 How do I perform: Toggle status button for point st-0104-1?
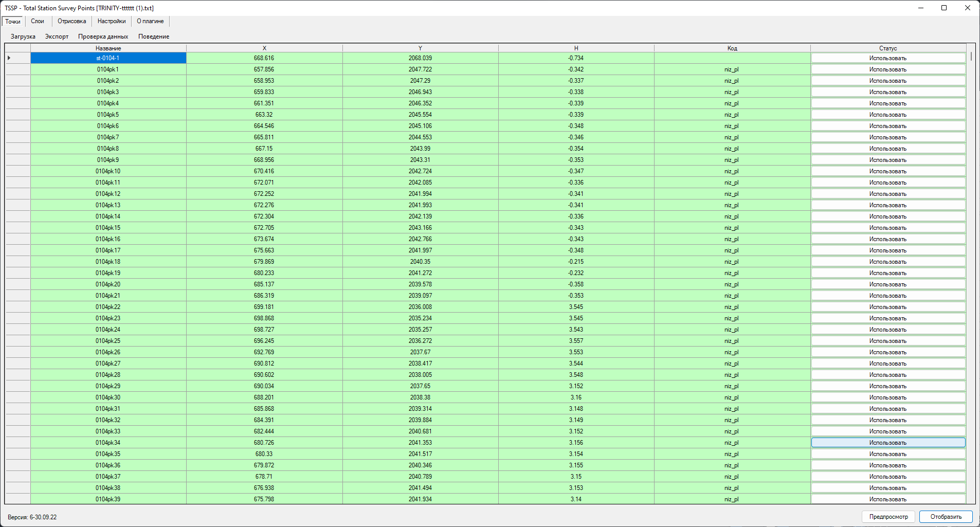click(x=888, y=58)
